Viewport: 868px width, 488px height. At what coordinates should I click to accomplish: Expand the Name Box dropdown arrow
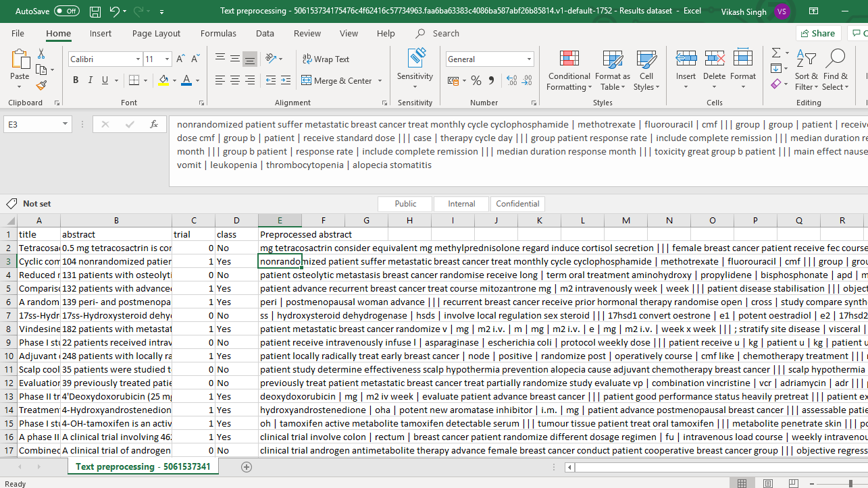(x=65, y=124)
